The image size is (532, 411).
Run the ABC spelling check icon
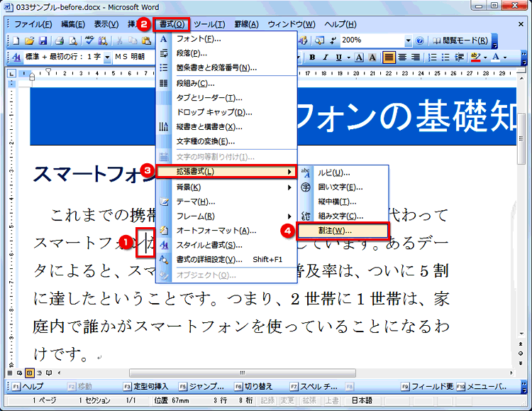pos(89,40)
